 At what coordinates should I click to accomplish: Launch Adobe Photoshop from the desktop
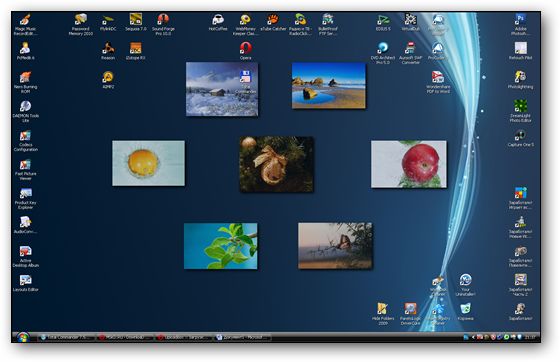tap(520, 24)
